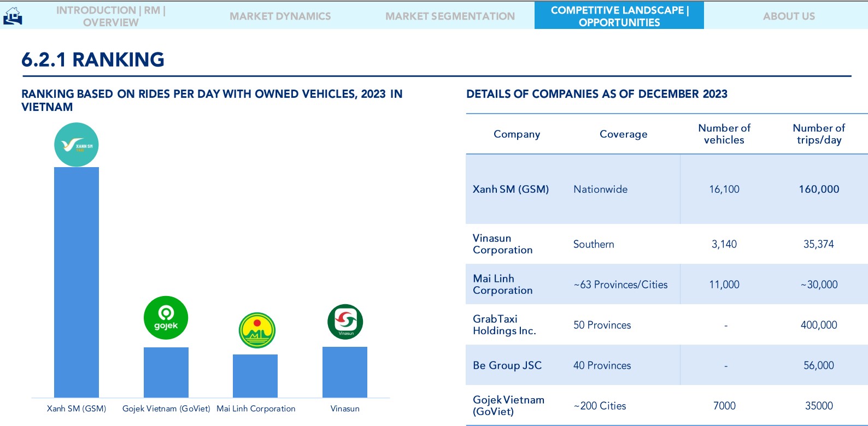Click 'GrabTaxi Holdings Inc.' table cell
Viewport: 868px width, 426px height.
click(504, 325)
